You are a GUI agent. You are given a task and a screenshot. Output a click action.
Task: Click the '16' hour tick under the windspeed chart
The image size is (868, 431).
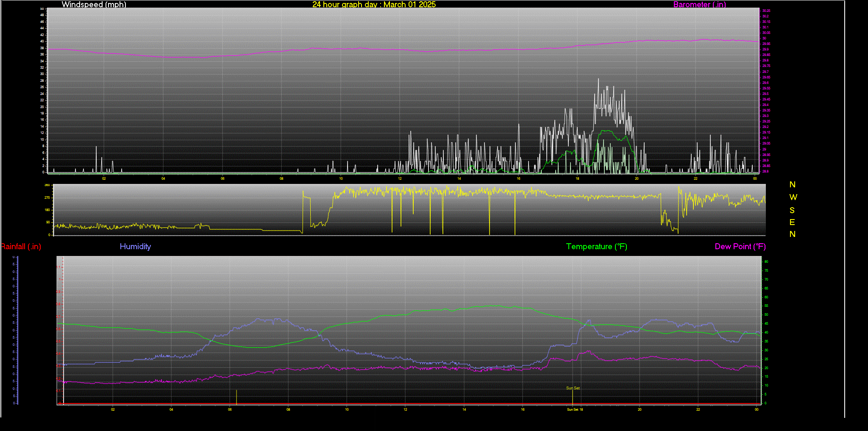coord(518,178)
